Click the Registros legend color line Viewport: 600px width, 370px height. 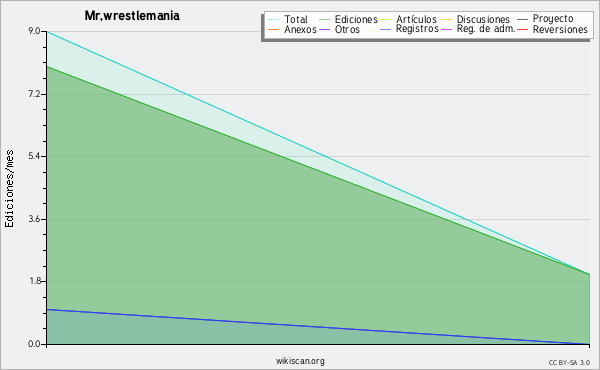pos(386,29)
